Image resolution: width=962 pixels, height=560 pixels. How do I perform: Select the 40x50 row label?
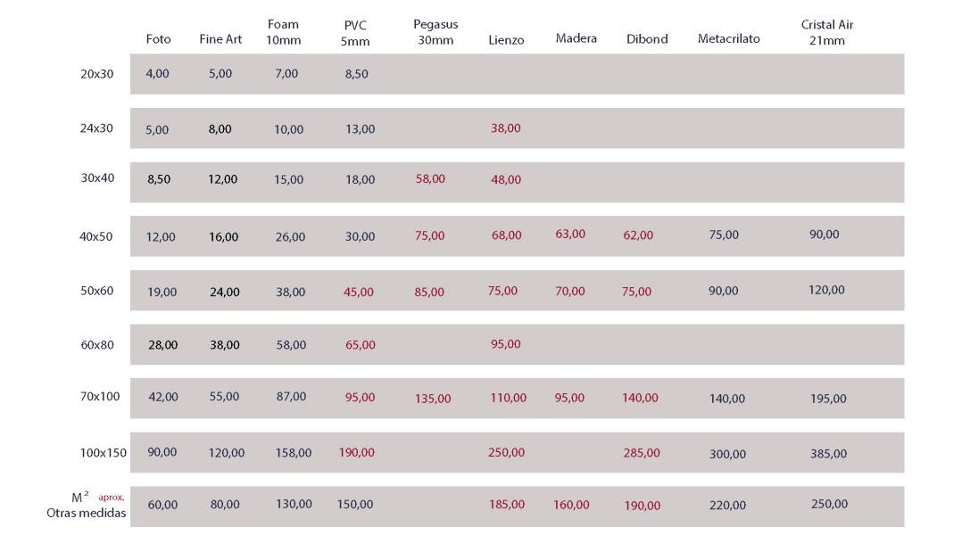click(96, 236)
